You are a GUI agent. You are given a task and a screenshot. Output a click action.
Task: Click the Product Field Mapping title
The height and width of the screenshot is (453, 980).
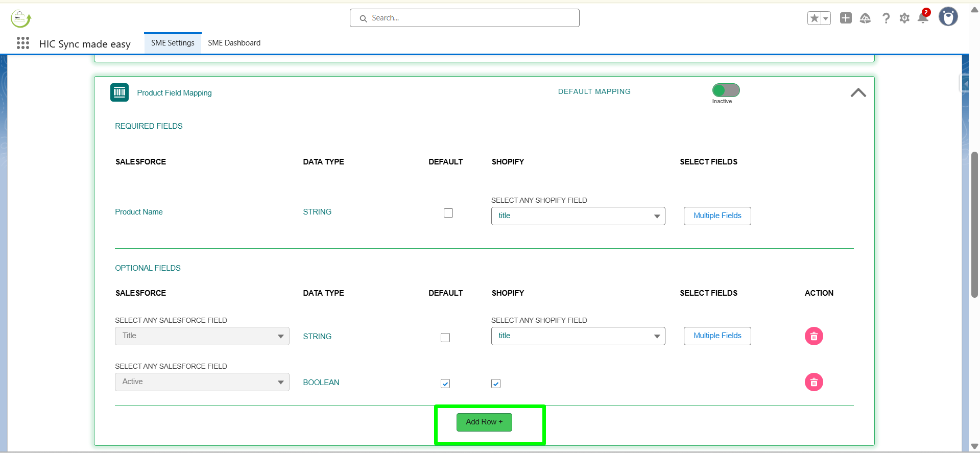[174, 93]
